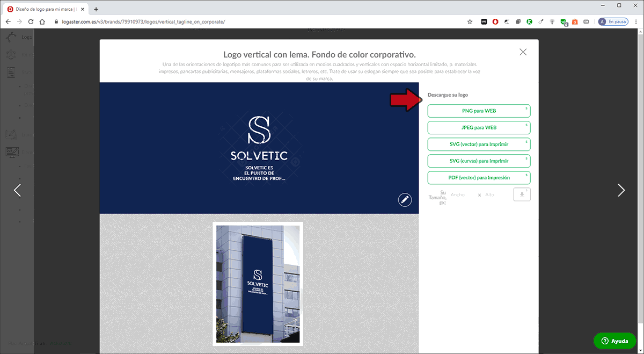This screenshot has width=644, height=354.
Task: Open the paint scraper extension icon
Action: pos(541,21)
